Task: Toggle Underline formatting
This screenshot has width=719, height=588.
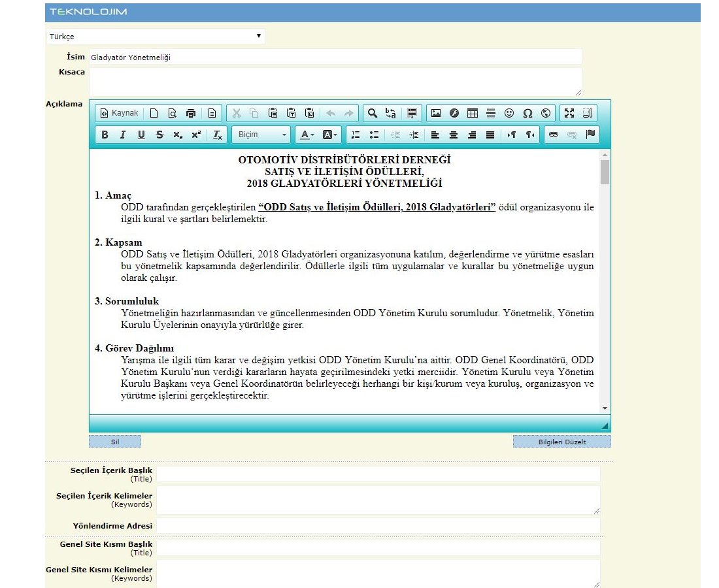Action: click(x=141, y=135)
